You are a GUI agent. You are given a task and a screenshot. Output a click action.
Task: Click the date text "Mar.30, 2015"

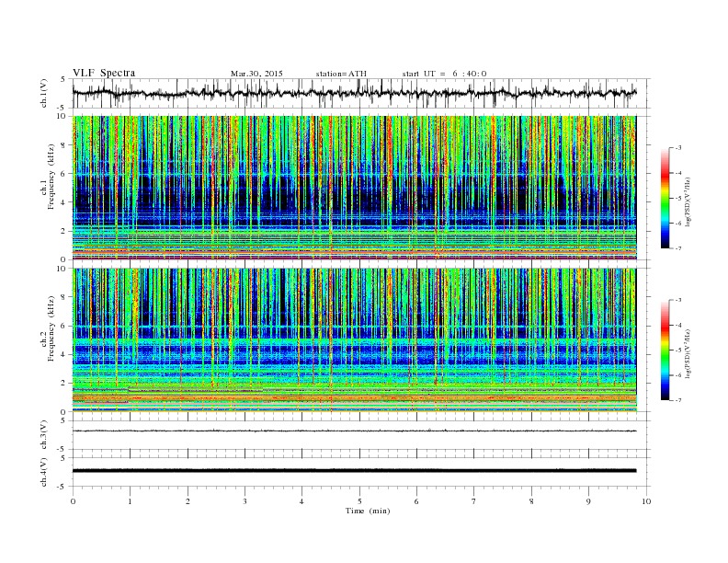pyautogui.click(x=256, y=74)
